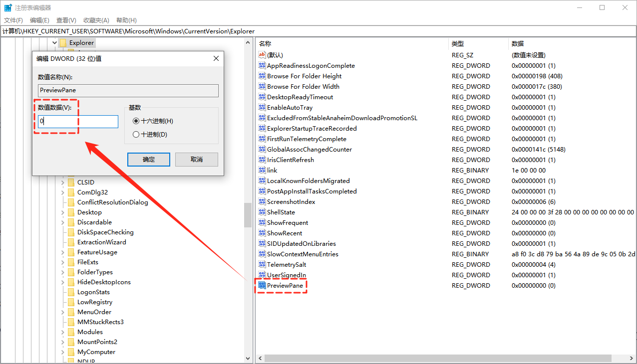Click the Registry Editor app icon in title bar
The image size is (637, 364).
[x=8, y=8]
